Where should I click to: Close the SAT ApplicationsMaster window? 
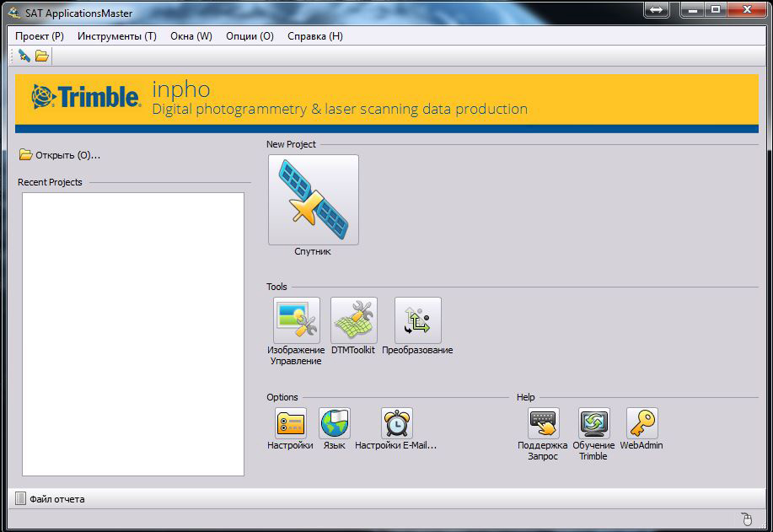(x=747, y=9)
